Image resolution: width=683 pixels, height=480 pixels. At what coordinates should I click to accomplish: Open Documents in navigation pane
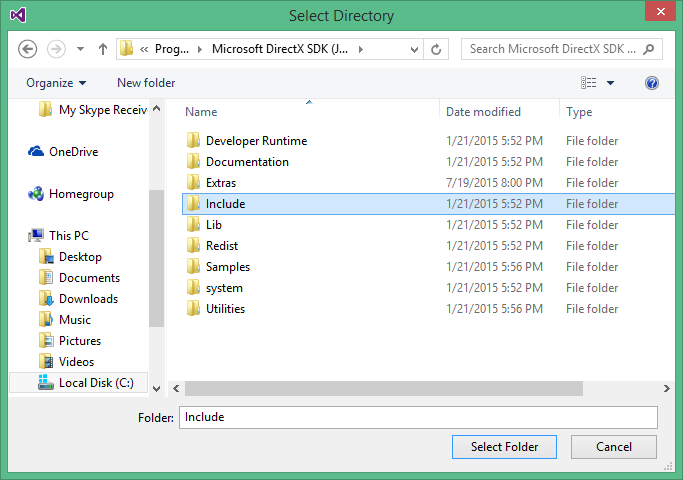pyautogui.click(x=79, y=278)
